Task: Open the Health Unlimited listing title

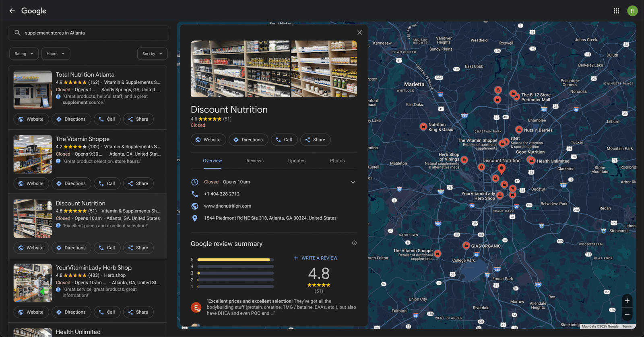Action: pos(78,332)
